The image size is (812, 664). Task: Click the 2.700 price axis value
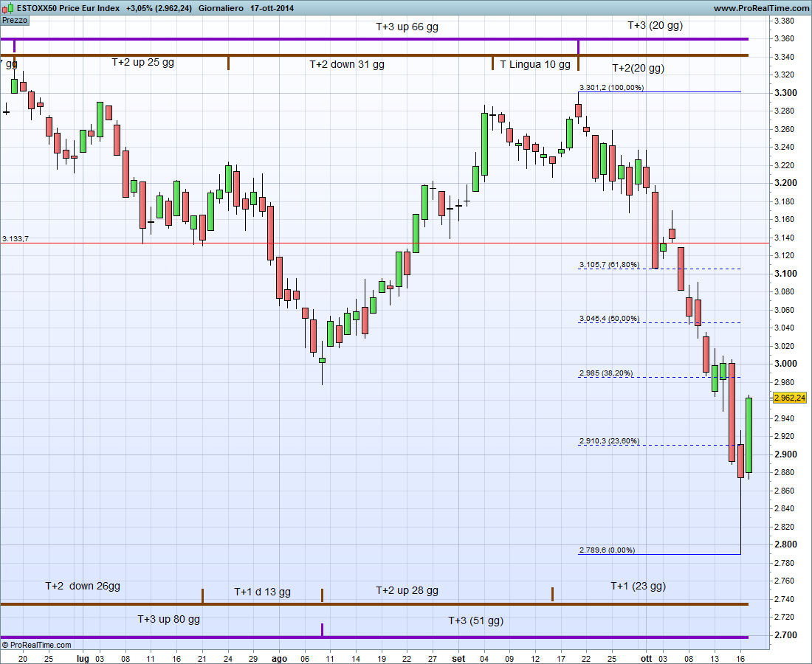785,635
